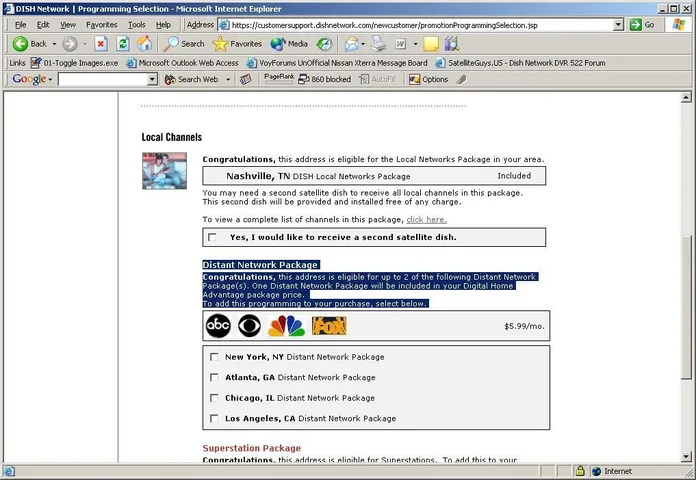This screenshot has width=696, height=480.
Task: Open the View menu
Action: (68, 25)
